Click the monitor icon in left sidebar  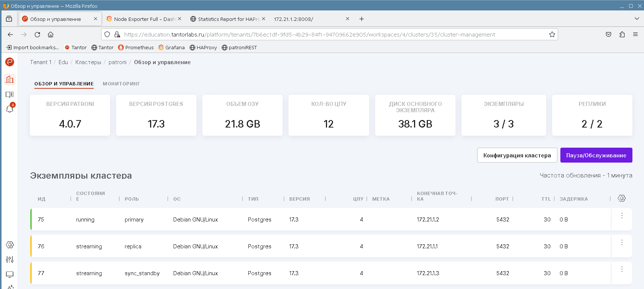10,274
